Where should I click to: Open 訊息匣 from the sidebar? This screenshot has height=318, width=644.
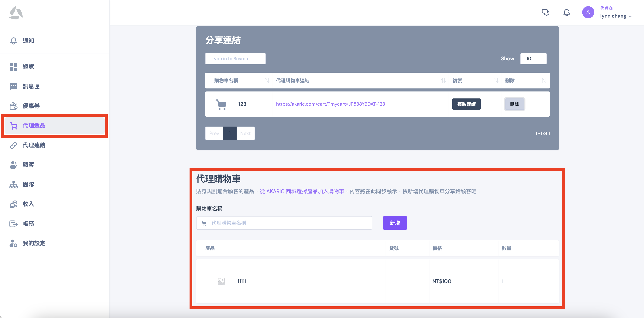31,86
